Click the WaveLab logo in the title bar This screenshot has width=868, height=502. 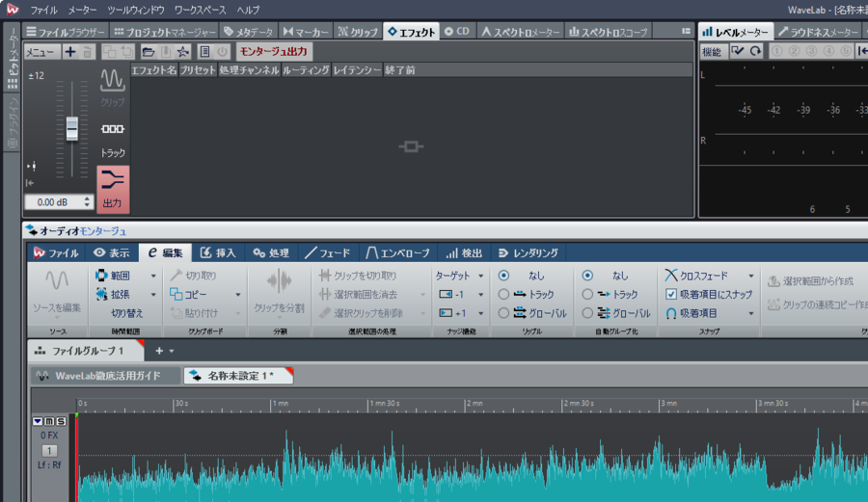(x=12, y=10)
